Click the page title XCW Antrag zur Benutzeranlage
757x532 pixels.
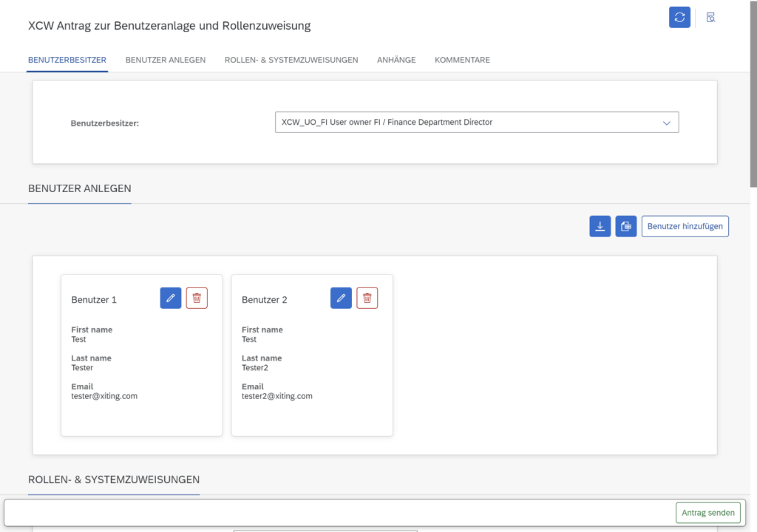click(x=169, y=26)
